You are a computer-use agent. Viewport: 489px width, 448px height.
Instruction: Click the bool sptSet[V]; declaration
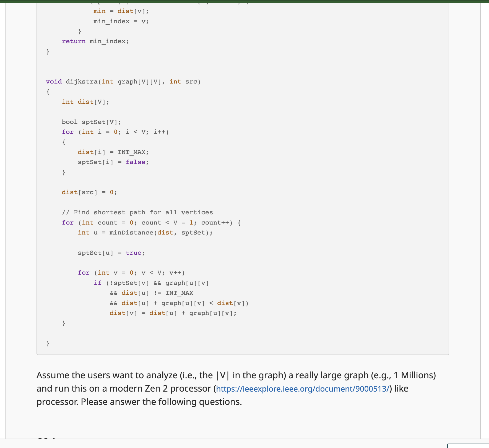pyautogui.click(x=91, y=122)
